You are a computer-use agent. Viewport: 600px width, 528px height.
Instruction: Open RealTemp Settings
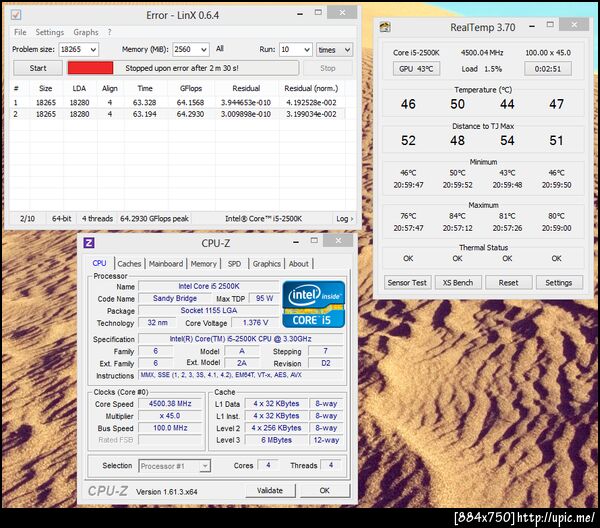pos(558,283)
